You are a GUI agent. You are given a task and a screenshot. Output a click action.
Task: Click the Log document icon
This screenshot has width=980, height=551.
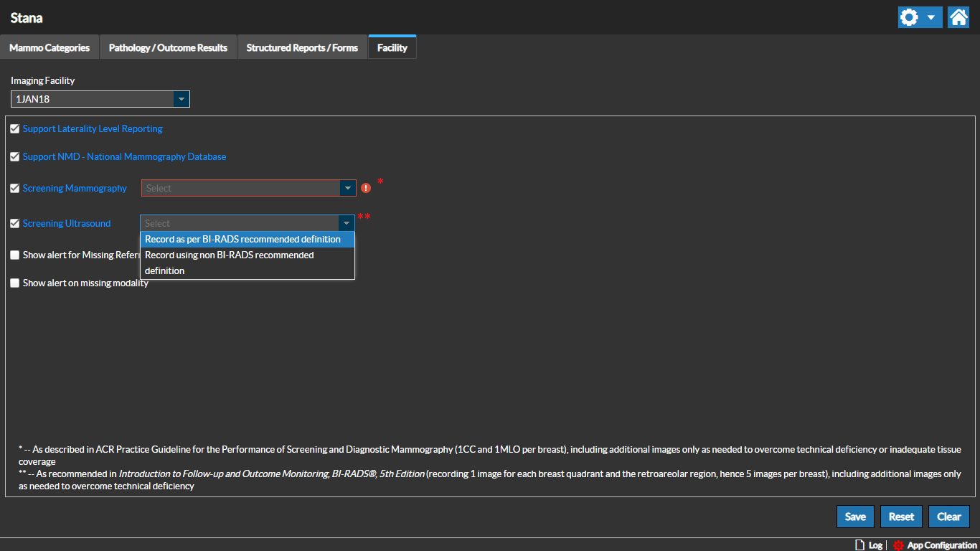click(x=859, y=545)
